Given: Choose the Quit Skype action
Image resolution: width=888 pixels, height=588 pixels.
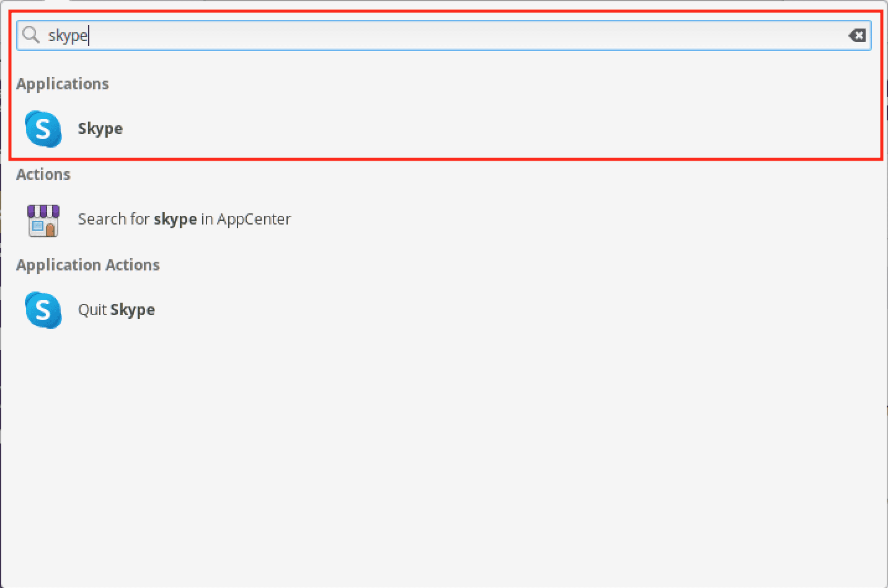Looking at the screenshot, I should pyautogui.click(x=117, y=310).
